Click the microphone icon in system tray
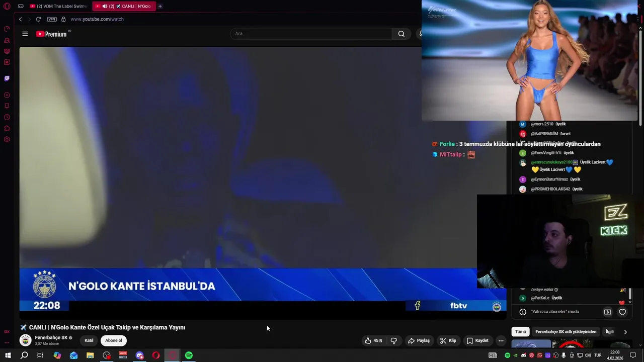The height and width of the screenshot is (362, 644). (563, 355)
